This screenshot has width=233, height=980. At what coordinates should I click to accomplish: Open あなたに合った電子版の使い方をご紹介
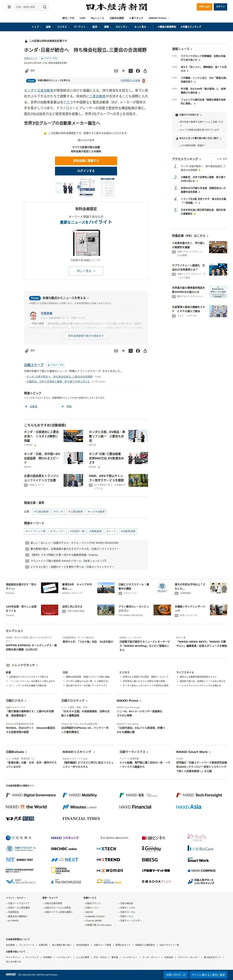click(x=199, y=138)
